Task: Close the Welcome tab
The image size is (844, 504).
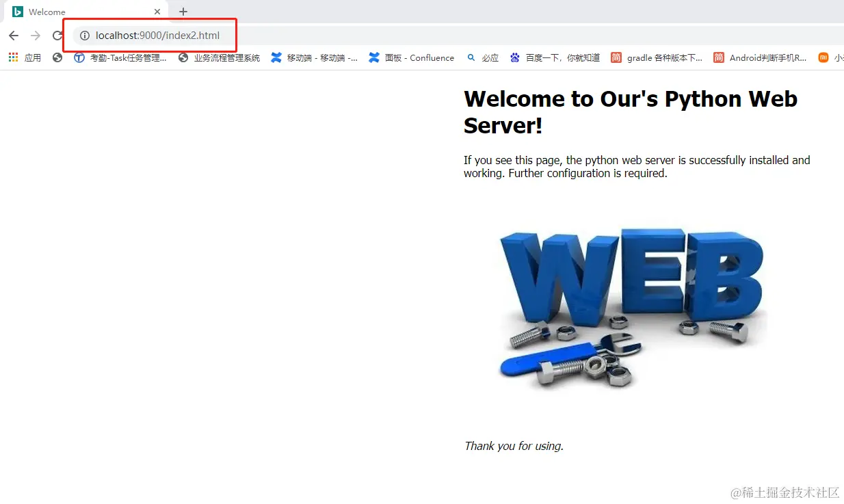Action: point(157,12)
